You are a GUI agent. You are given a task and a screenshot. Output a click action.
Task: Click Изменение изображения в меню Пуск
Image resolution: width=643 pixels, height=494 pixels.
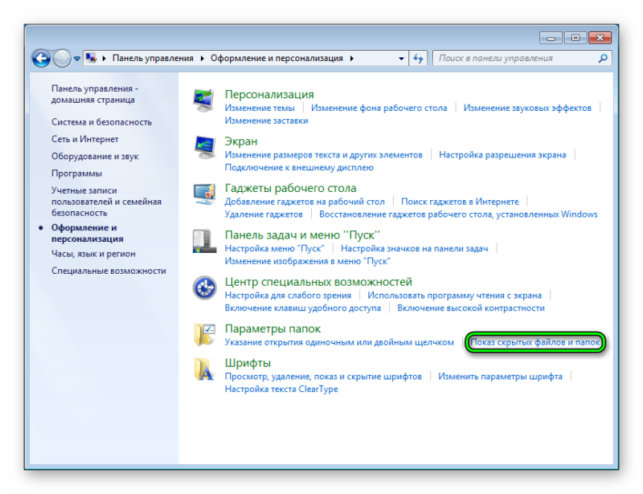[x=308, y=261]
